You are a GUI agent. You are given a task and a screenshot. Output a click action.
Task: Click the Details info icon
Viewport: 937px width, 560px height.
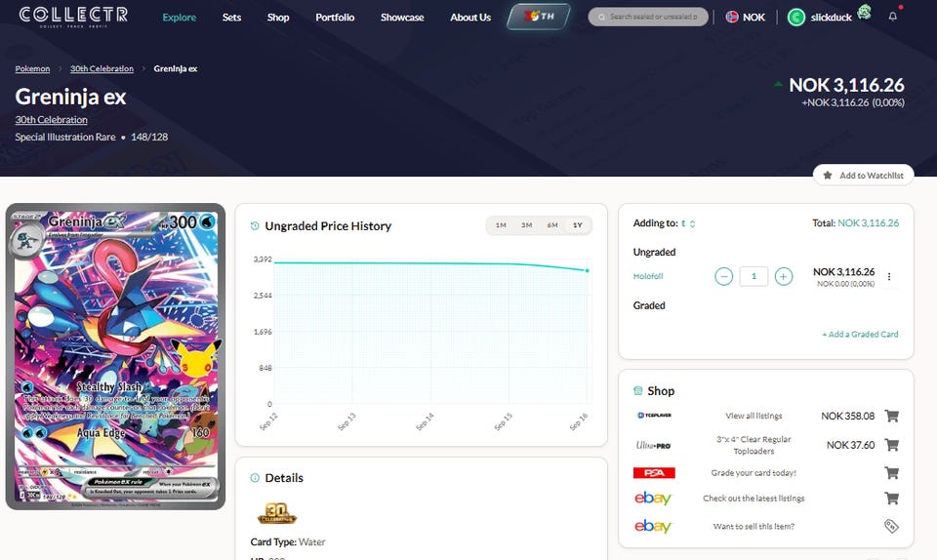(255, 478)
